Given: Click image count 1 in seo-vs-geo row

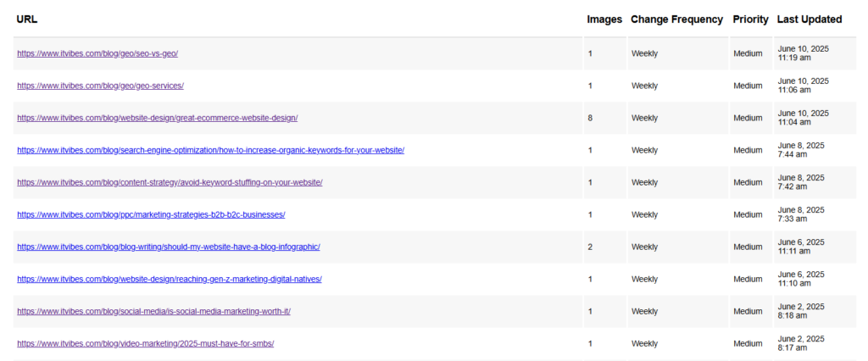Looking at the screenshot, I should [x=590, y=53].
